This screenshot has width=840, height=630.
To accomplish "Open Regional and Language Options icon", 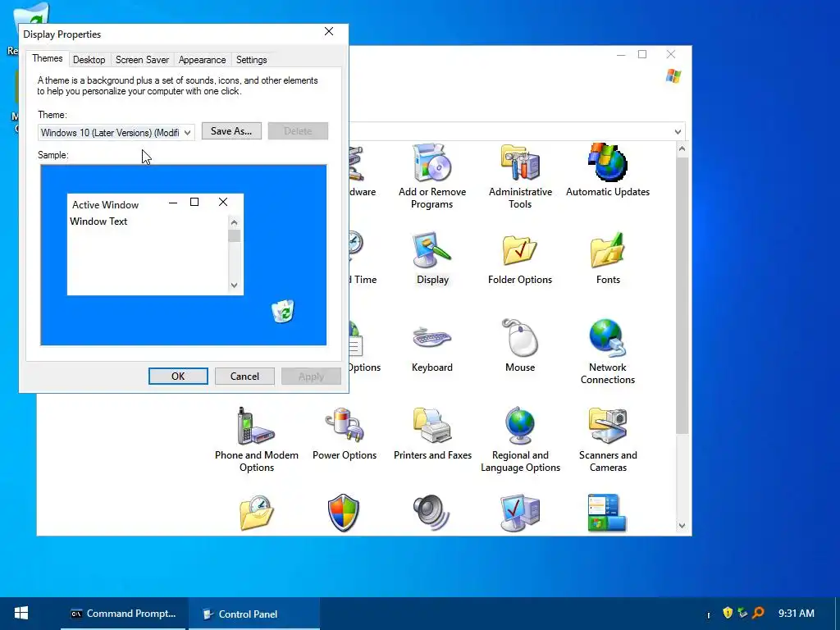I will [x=520, y=440].
